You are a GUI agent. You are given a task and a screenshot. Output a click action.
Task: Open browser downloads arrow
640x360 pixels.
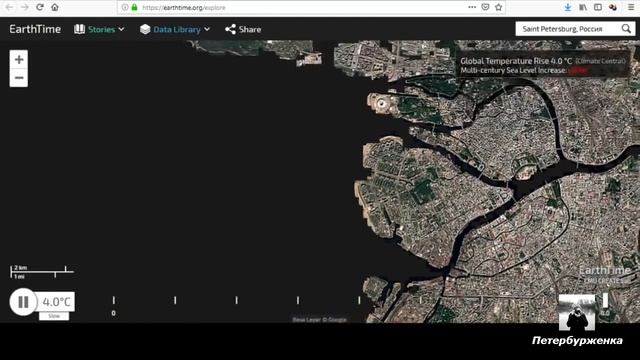[568, 7]
